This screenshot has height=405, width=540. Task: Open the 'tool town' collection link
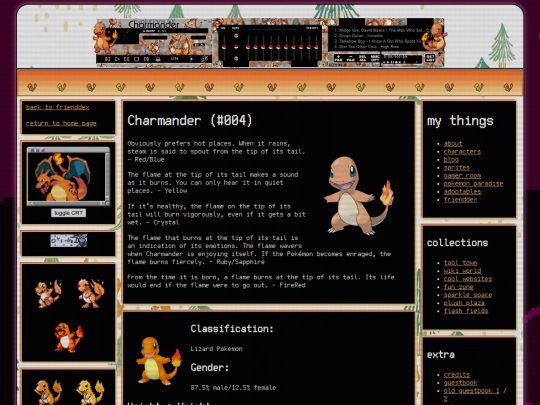coord(460,263)
